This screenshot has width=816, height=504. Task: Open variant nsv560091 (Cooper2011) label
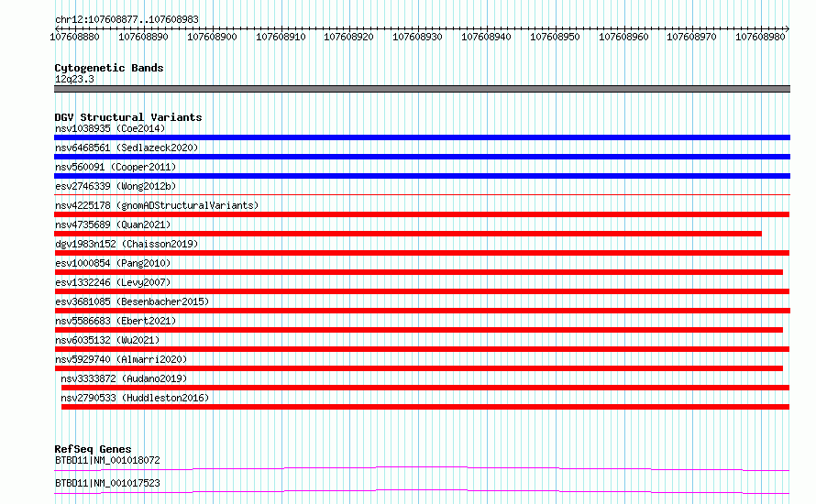coord(116,167)
